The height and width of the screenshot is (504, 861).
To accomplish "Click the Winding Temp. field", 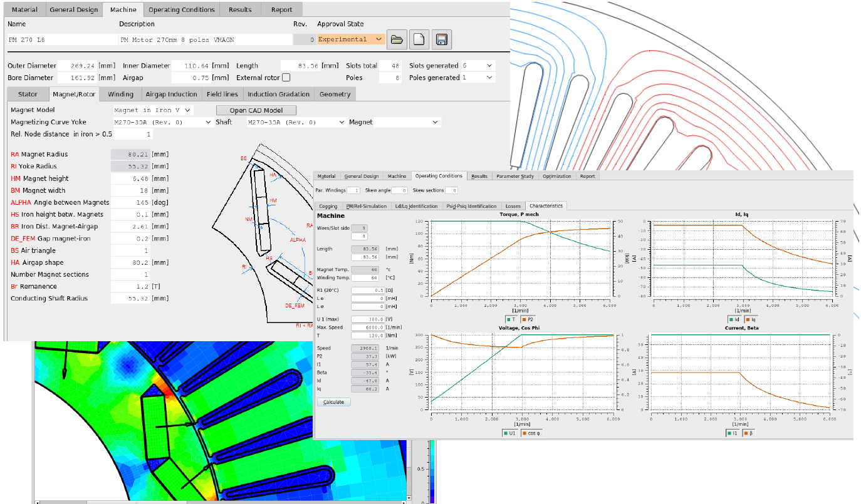I will (365, 277).
